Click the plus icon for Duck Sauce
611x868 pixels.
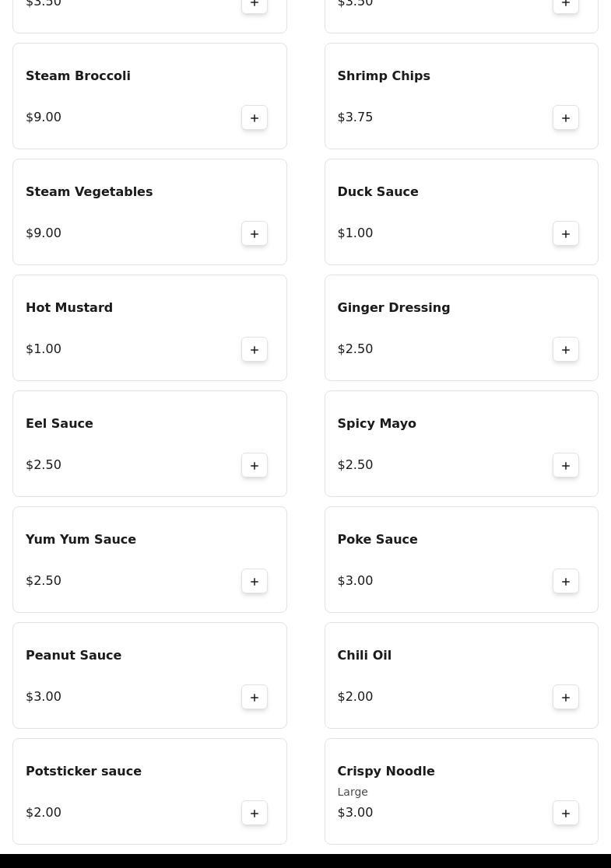click(x=566, y=233)
